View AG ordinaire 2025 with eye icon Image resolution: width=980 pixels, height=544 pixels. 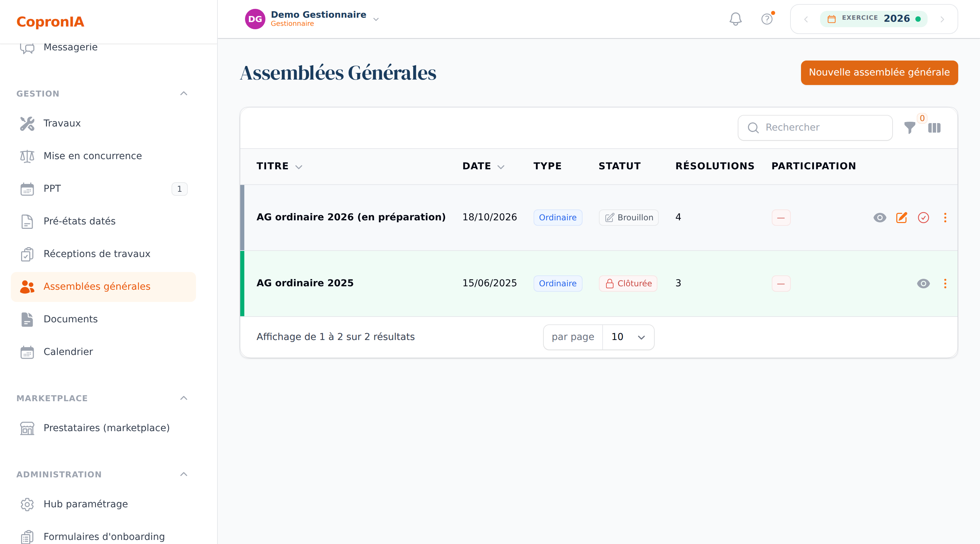pos(923,283)
